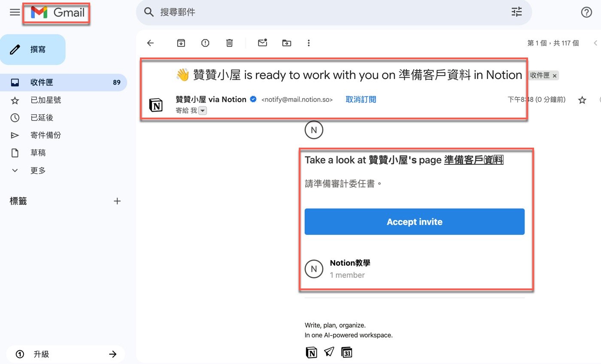Click Notion教學 workspace N icon
This screenshot has width=601, height=364.
[x=314, y=269]
